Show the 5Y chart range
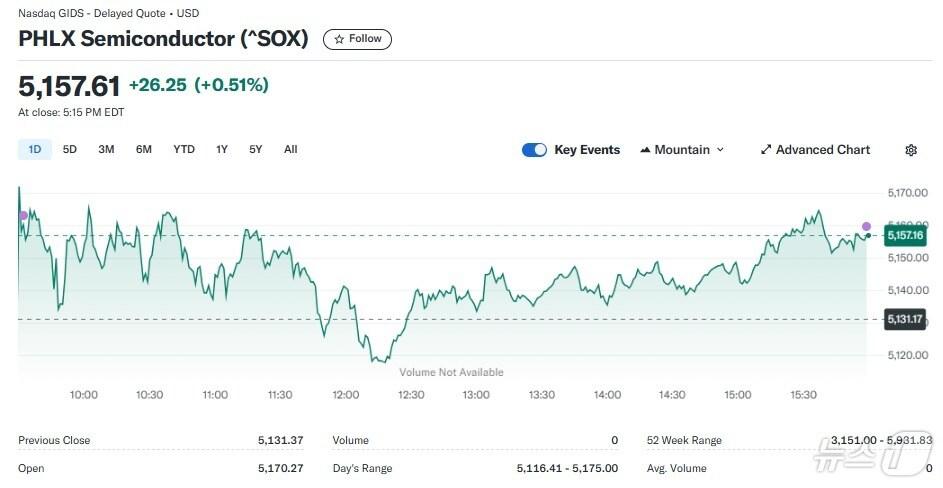This screenshot has height=488, width=943. [256, 150]
